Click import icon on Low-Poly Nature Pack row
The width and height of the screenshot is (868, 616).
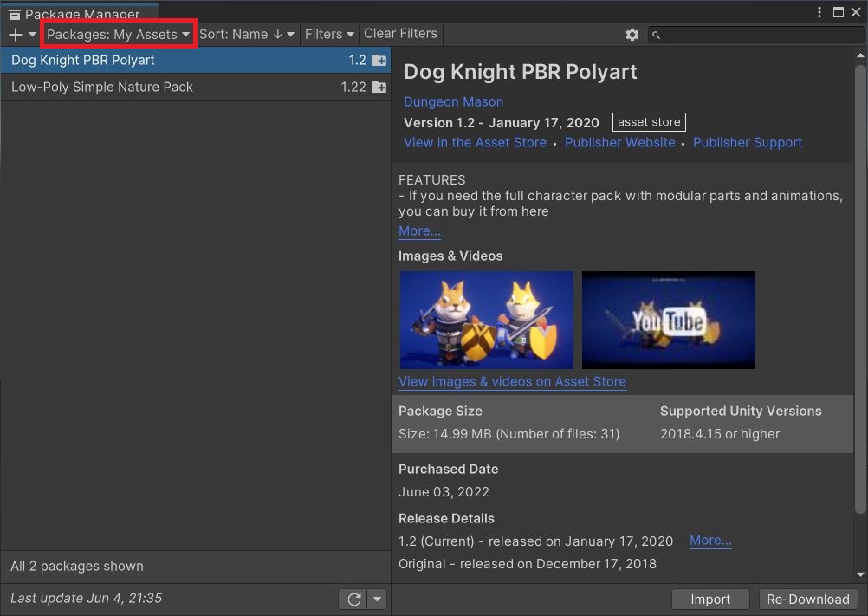[379, 87]
